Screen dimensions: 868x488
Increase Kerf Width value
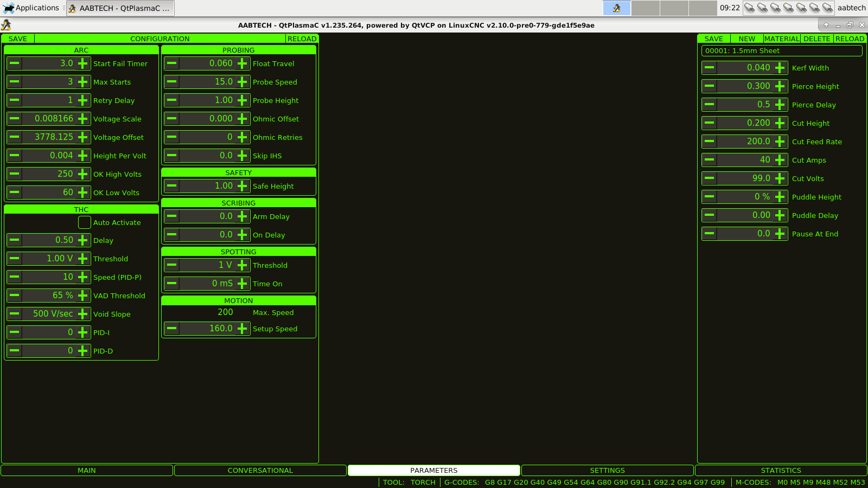pos(780,68)
